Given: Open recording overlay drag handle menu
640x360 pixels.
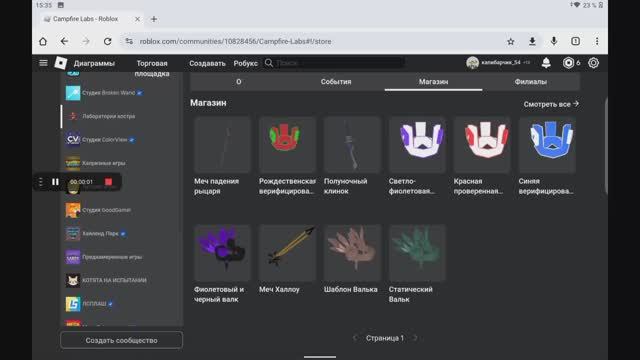Looking at the screenshot, I should [40, 182].
